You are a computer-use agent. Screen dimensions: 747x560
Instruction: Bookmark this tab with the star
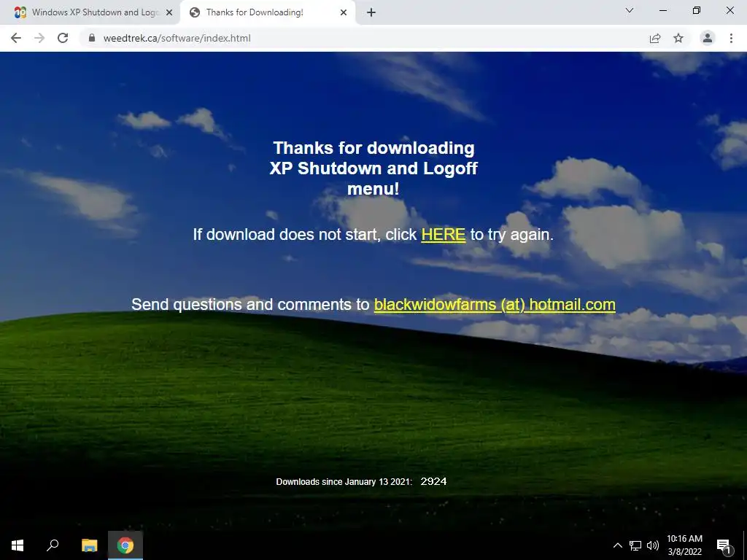coord(678,38)
